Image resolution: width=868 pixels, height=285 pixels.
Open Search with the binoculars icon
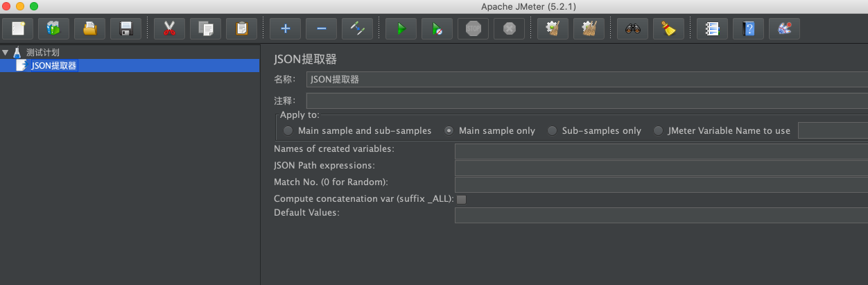[632, 28]
